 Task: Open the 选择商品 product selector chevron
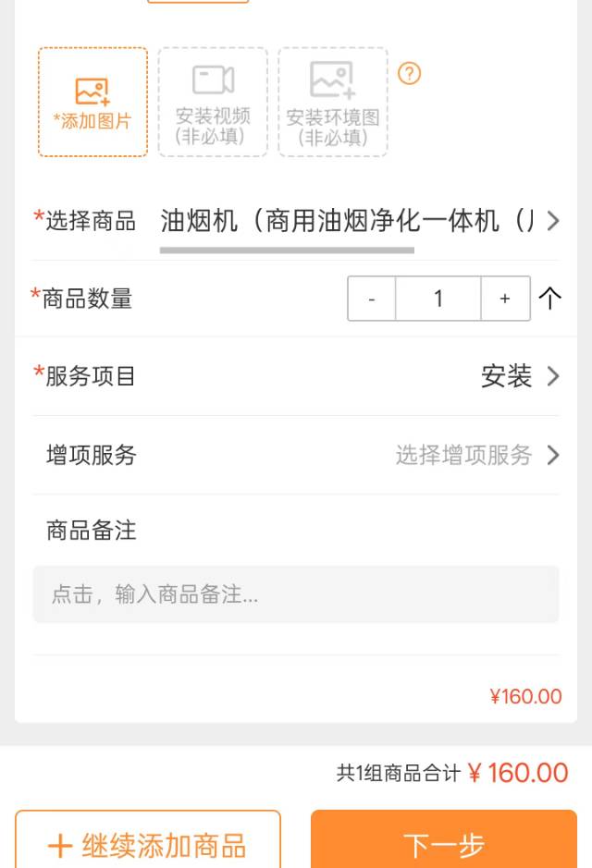pyautogui.click(x=553, y=221)
